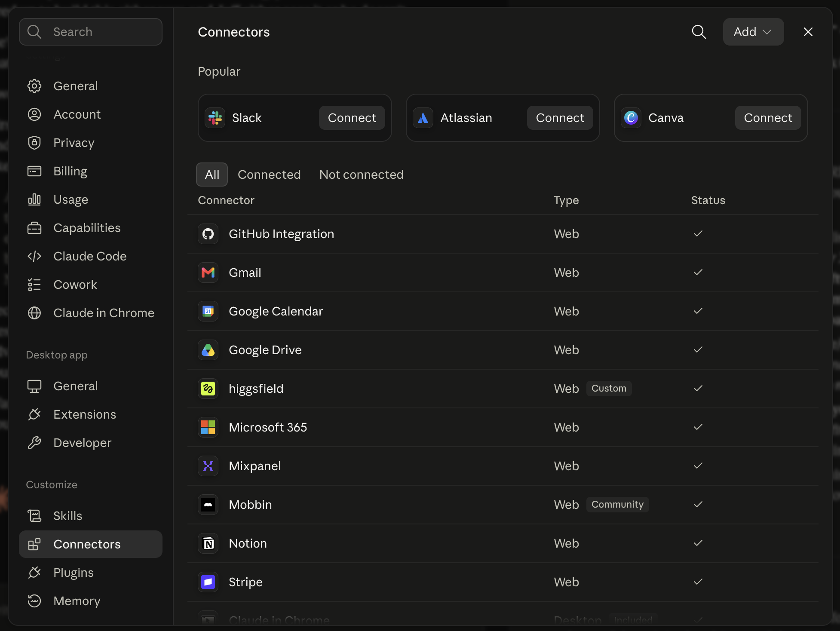Open the Google Calendar connector row
The height and width of the screenshot is (631, 840).
click(503, 311)
